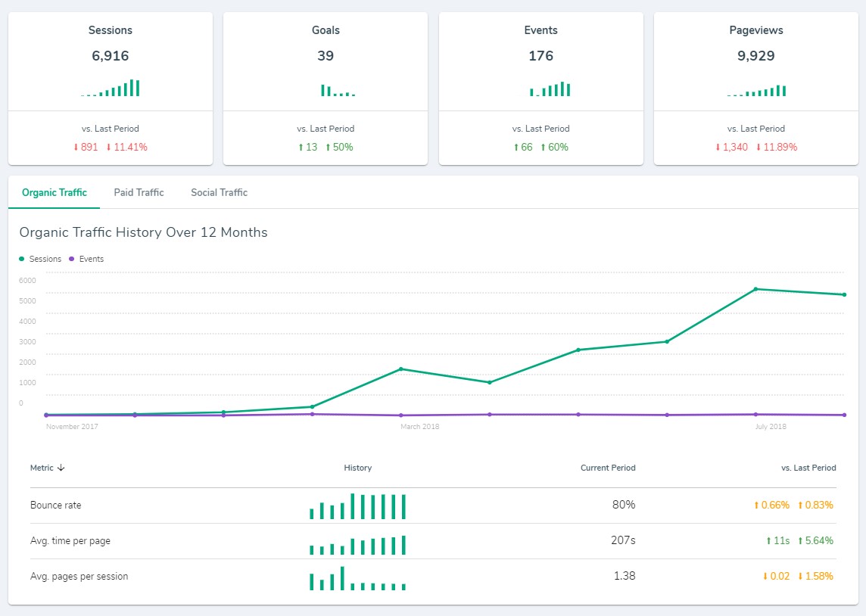Click the Current Period column header
The image size is (866, 616).
pos(608,468)
